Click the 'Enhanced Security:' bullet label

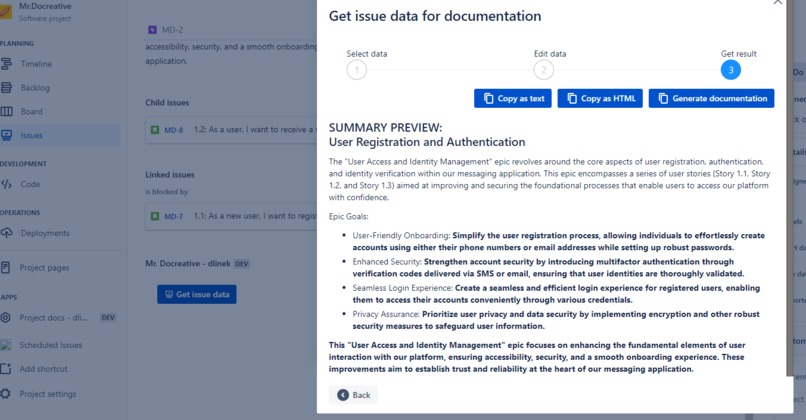point(387,262)
